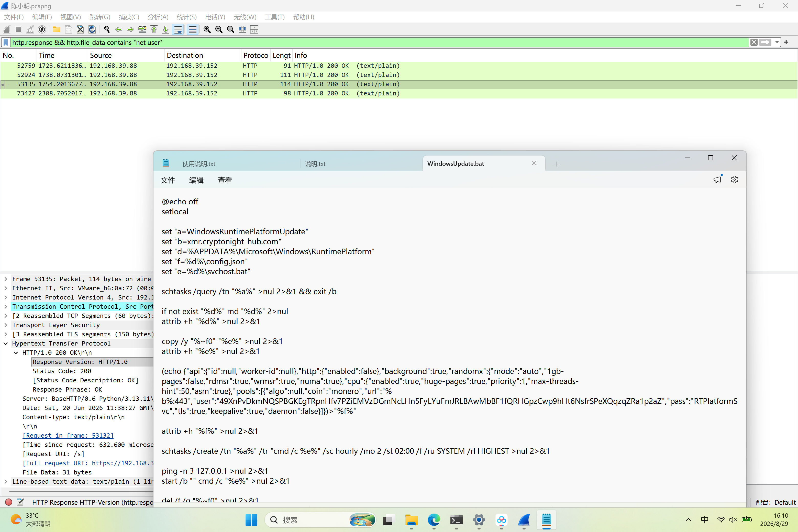Restart the current capture
798x532 pixels.
(x=30, y=29)
